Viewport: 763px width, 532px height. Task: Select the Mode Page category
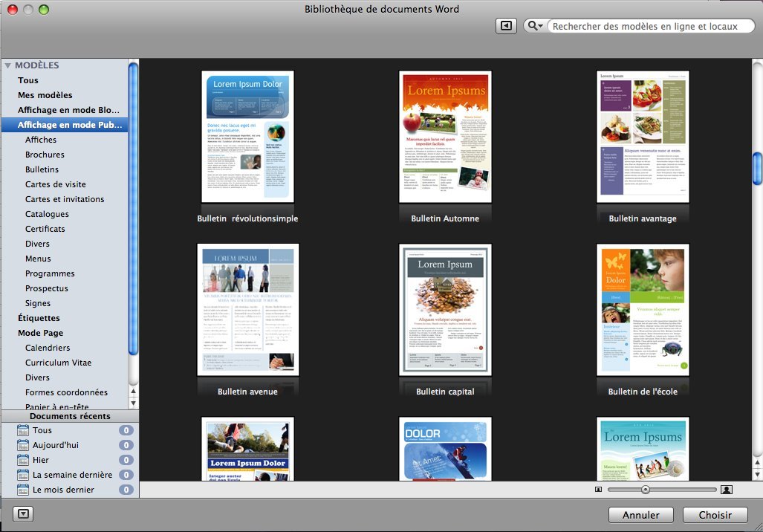[40, 333]
